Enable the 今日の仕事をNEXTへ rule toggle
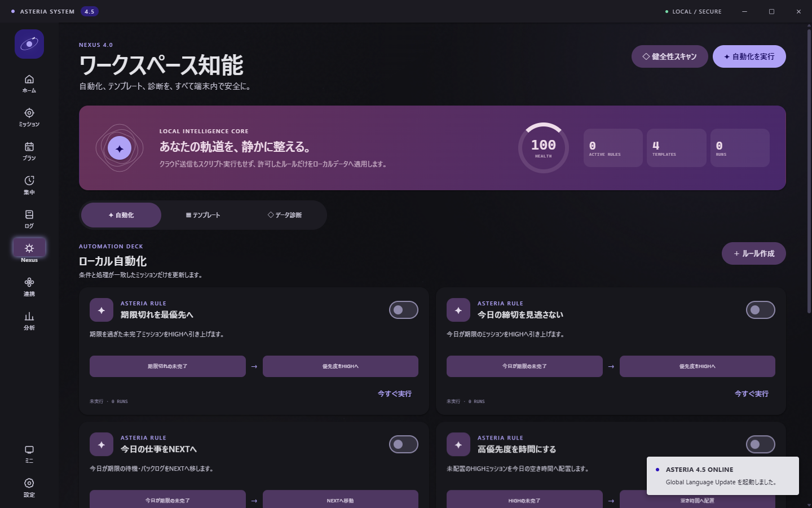This screenshot has height=508, width=812. [x=404, y=444]
